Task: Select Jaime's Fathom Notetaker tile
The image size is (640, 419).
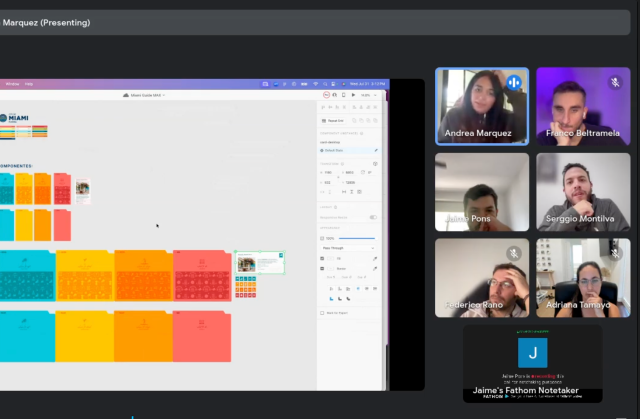Action: 533,364
